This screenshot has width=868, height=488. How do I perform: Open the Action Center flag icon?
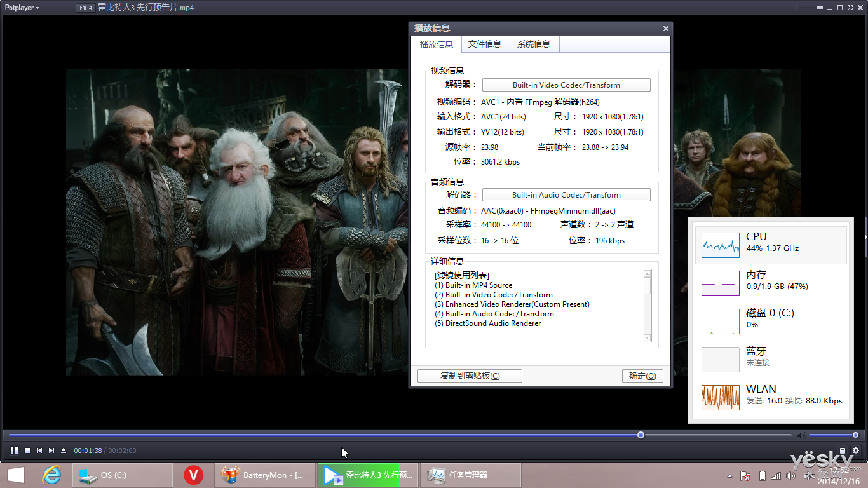pos(747,476)
